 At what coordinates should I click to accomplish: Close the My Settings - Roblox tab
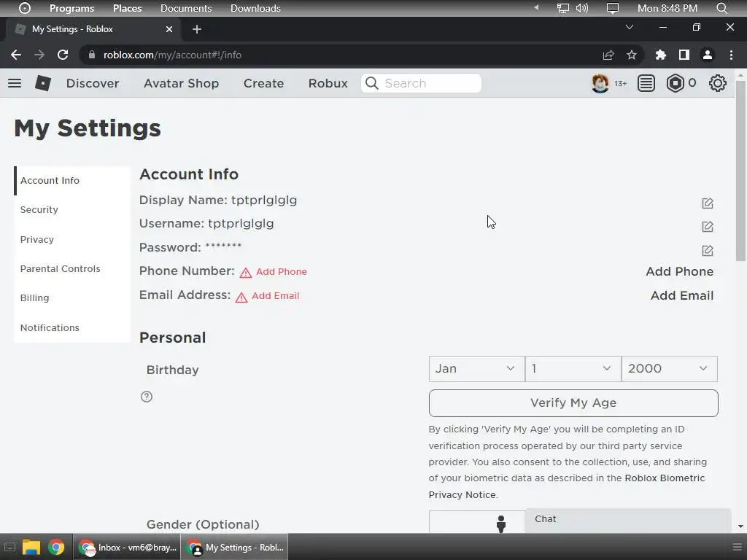pyautogui.click(x=169, y=29)
